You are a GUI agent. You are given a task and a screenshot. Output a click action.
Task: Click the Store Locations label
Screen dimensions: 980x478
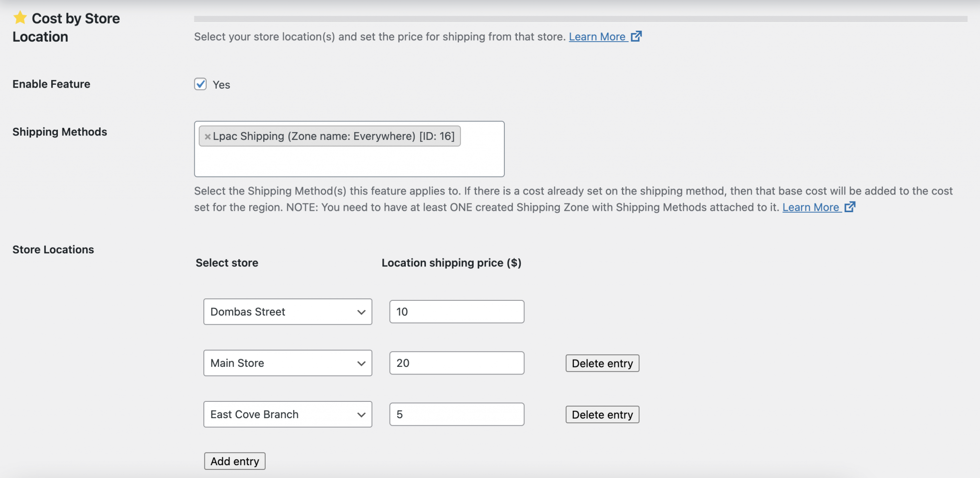tap(53, 250)
